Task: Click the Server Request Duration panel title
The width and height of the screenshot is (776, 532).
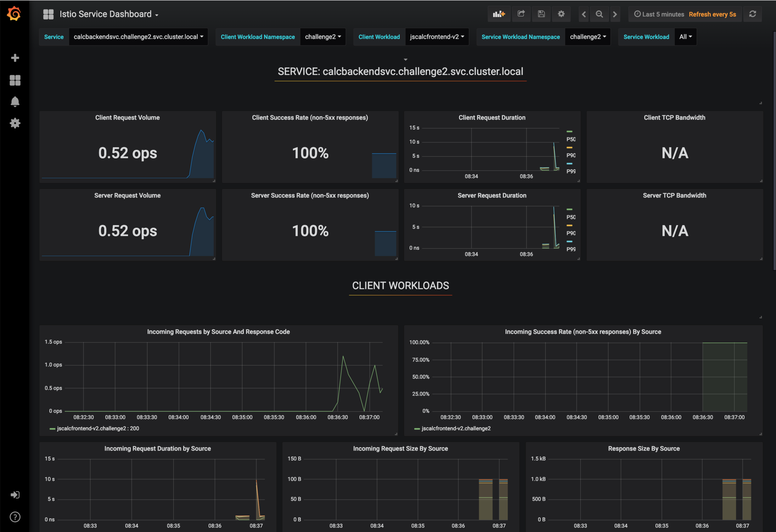Action: [492, 195]
